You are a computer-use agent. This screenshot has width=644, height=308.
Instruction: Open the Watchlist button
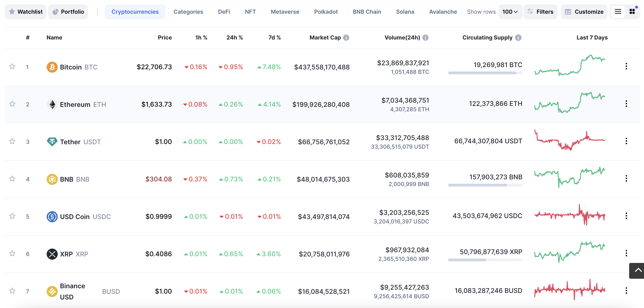pyautogui.click(x=26, y=12)
